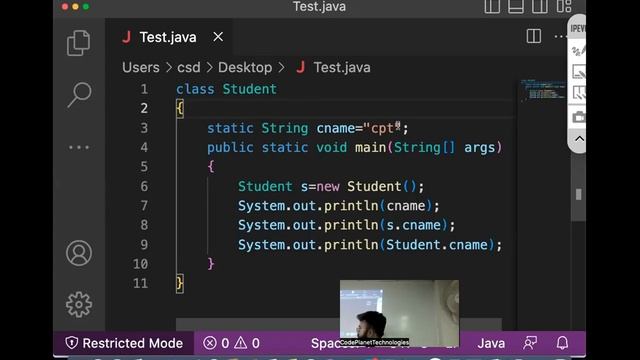Open errors and warnings count in status bar

[x=231, y=343]
